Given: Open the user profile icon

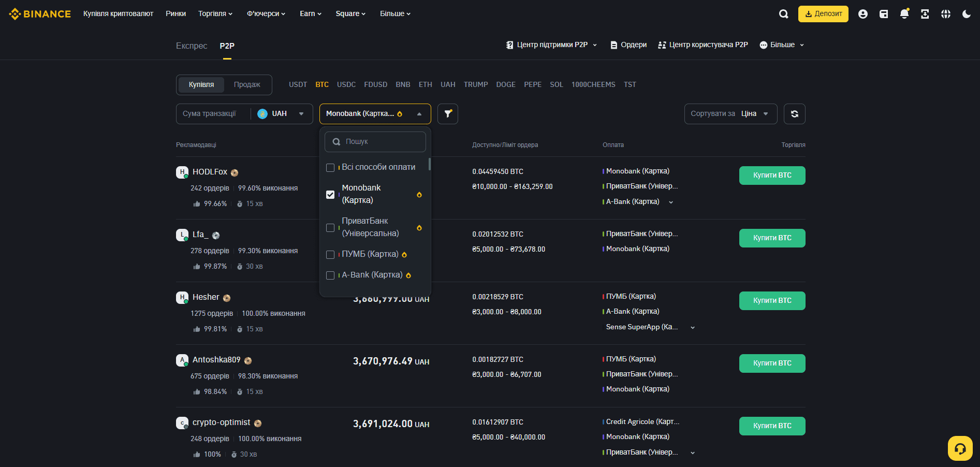Looking at the screenshot, I should tap(862, 14).
